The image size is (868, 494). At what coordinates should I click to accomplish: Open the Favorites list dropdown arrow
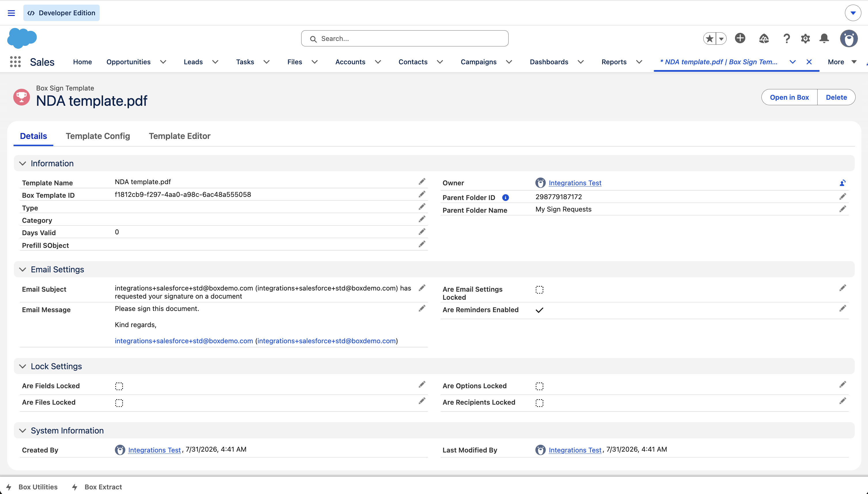721,39
